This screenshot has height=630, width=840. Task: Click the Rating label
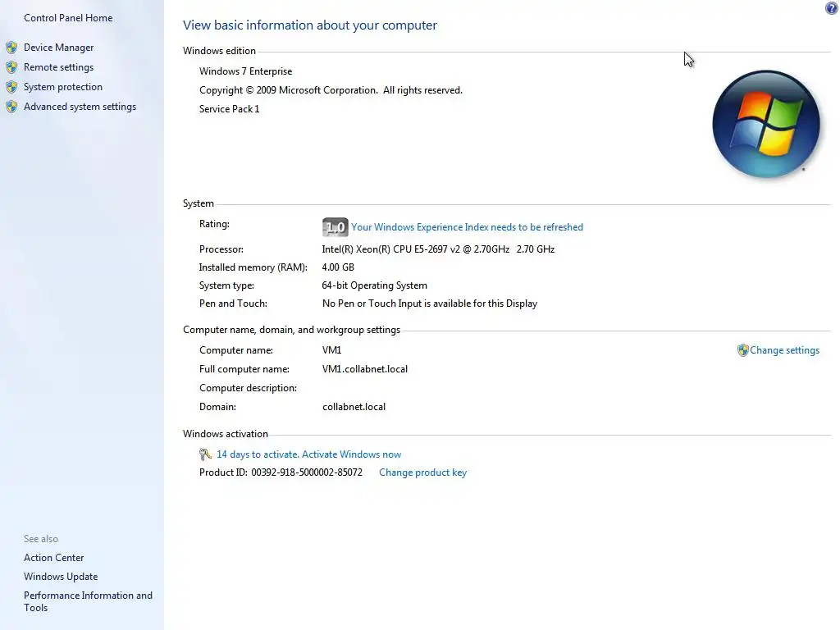pyautogui.click(x=214, y=224)
